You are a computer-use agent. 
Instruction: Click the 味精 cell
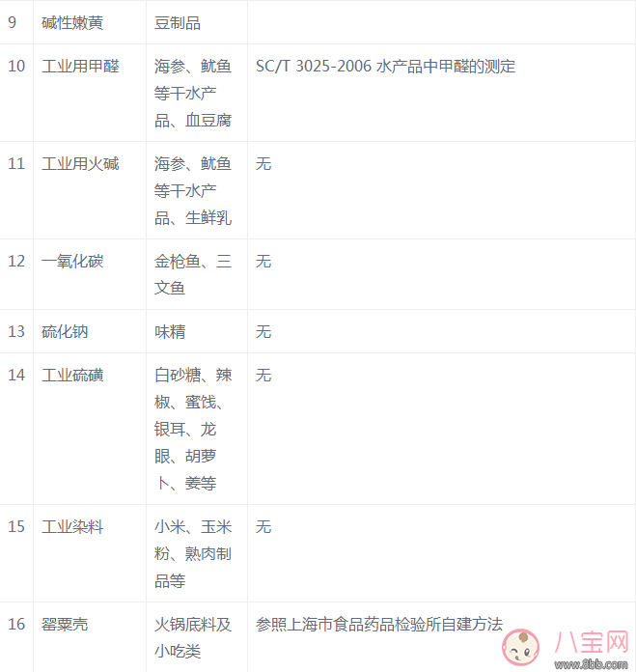pos(170,331)
